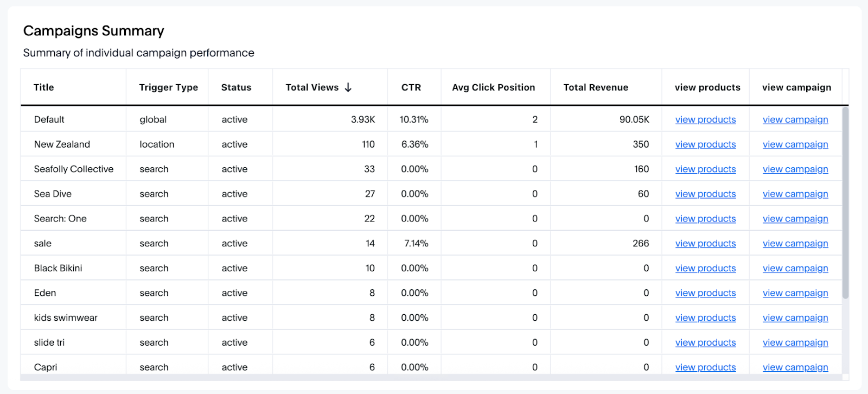
Task: View products for Sea Dive campaign
Action: point(705,194)
